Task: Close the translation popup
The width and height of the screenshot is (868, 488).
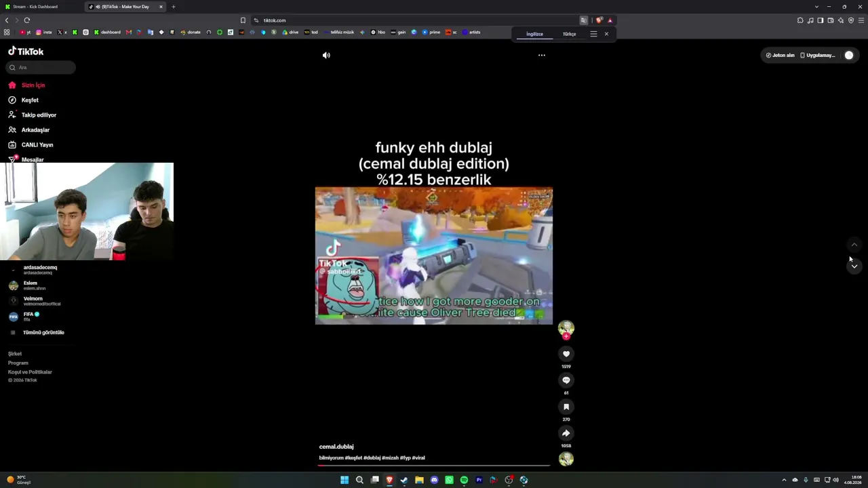Action: tap(606, 34)
